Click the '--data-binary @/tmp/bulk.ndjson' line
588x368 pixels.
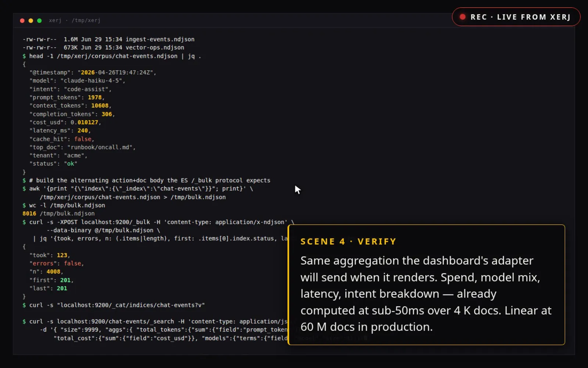[103, 230]
